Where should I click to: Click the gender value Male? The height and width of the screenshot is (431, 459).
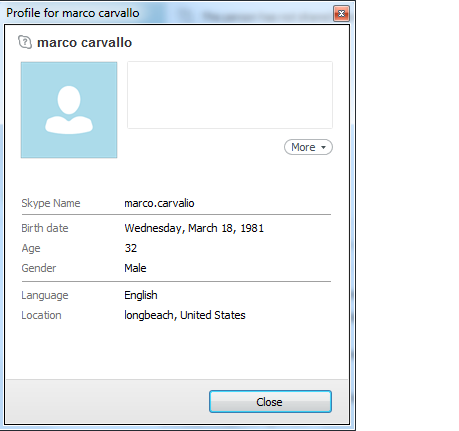tap(135, 268)
